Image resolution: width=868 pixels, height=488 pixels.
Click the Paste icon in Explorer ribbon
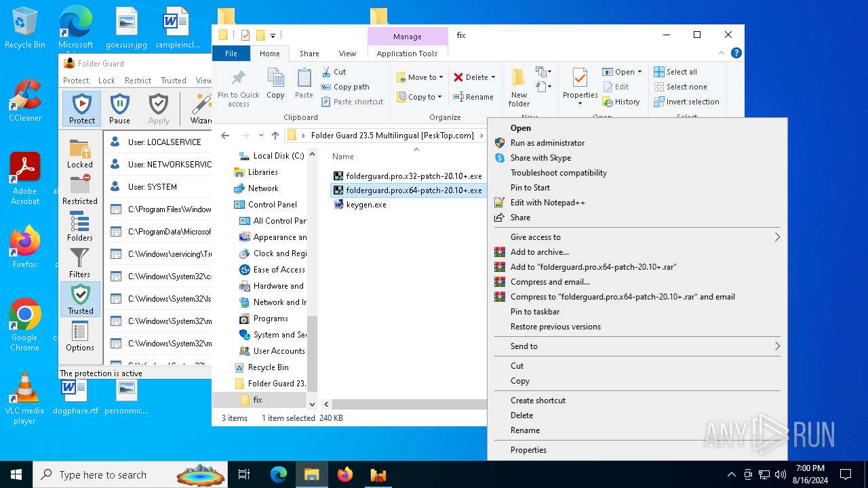pyautogui.click(x=304, y=83)
